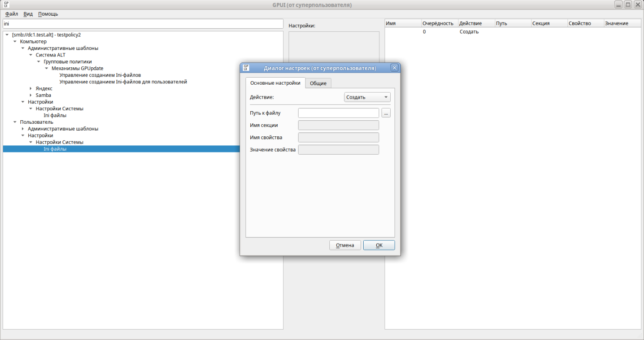The height and width of the screenshot is (340, 644).
Task: Expand the Samba node
Action: [30, 95]
